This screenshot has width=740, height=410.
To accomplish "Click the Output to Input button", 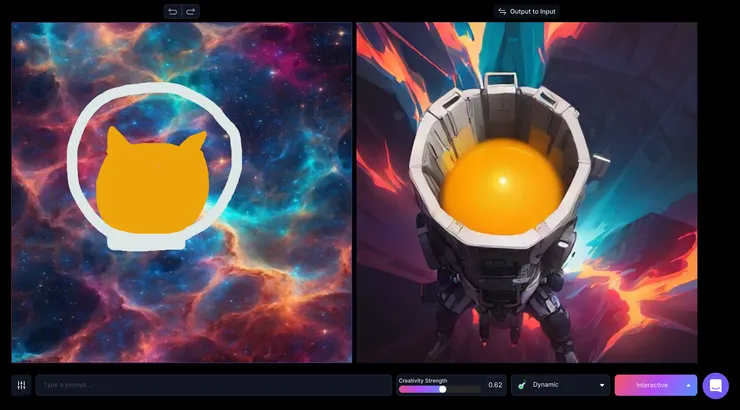I will [x=527, y=11].
